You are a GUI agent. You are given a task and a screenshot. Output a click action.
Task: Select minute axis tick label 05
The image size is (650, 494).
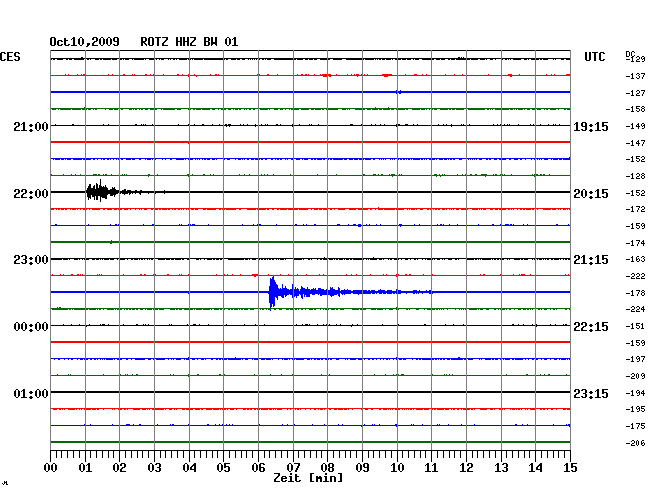pyautogui.click(x=223, y=468)
